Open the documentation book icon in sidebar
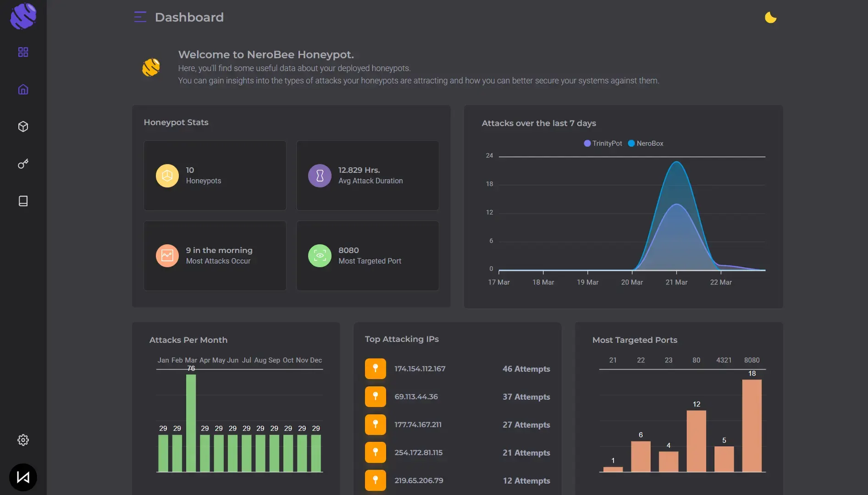868x495 pixels. pyautogui.click(x=23, y=201)
